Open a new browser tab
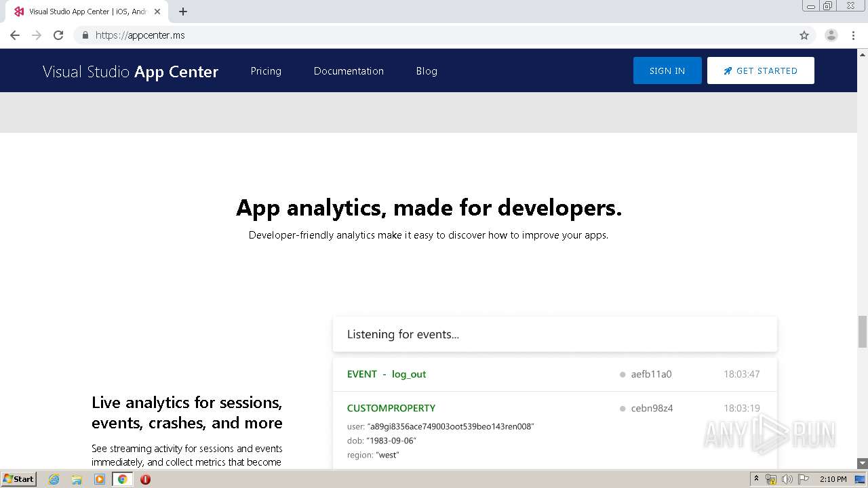This screenshot has width=868, height=488. [x=183, y=12]
